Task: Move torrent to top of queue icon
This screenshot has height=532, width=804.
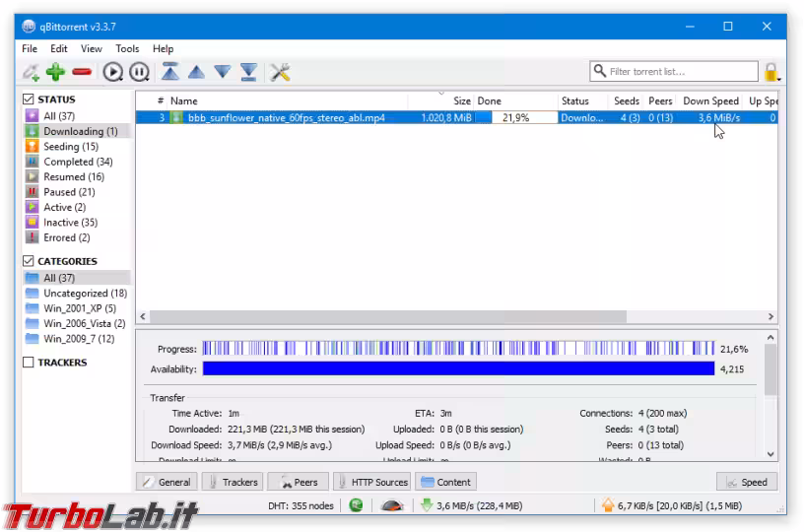Action: click(169, 72)
